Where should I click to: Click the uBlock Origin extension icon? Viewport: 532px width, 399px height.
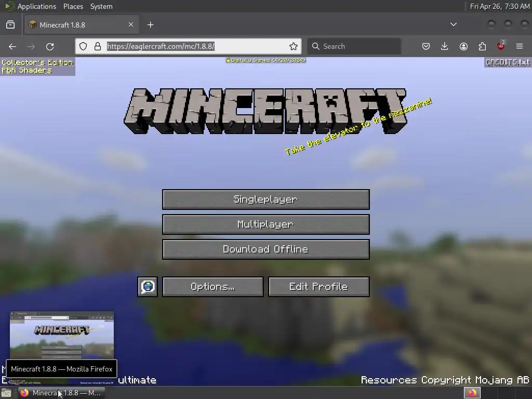(x=501, y=46)
